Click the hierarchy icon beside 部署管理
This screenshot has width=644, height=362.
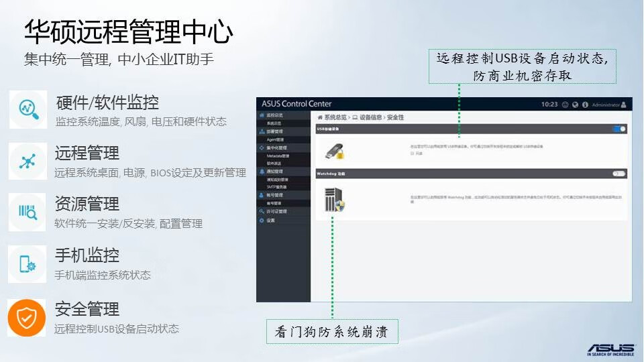(x=262, y=131)
